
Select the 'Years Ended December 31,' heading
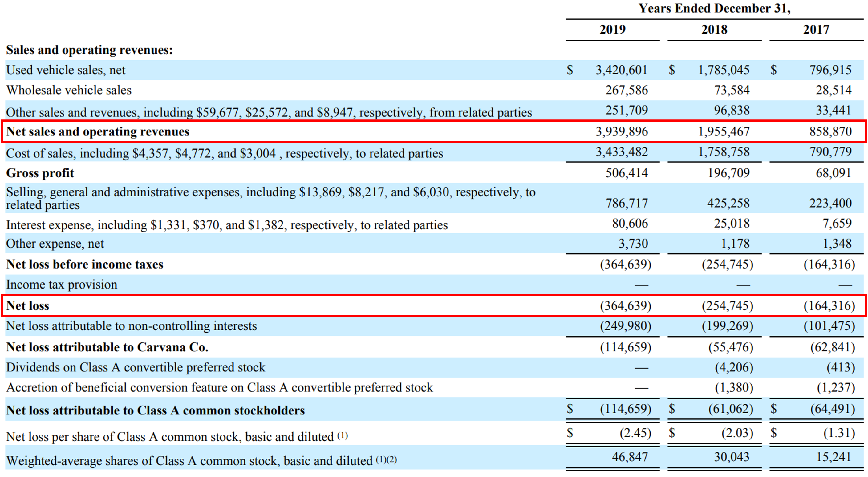[715, 8]
